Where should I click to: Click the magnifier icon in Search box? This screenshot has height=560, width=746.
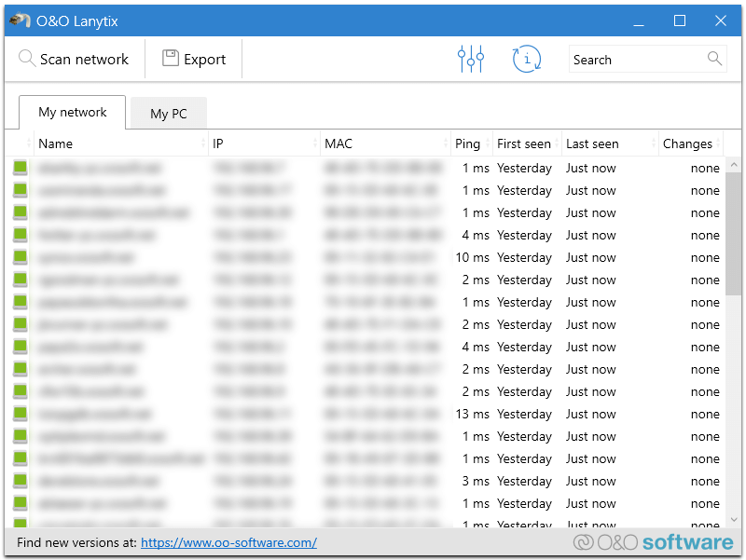click(x=714, y=59)
